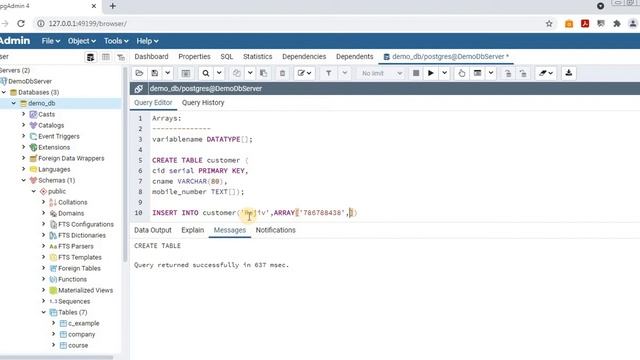Reload the browser page
This screenshot has width=640, height=360.
coord(21,24)
